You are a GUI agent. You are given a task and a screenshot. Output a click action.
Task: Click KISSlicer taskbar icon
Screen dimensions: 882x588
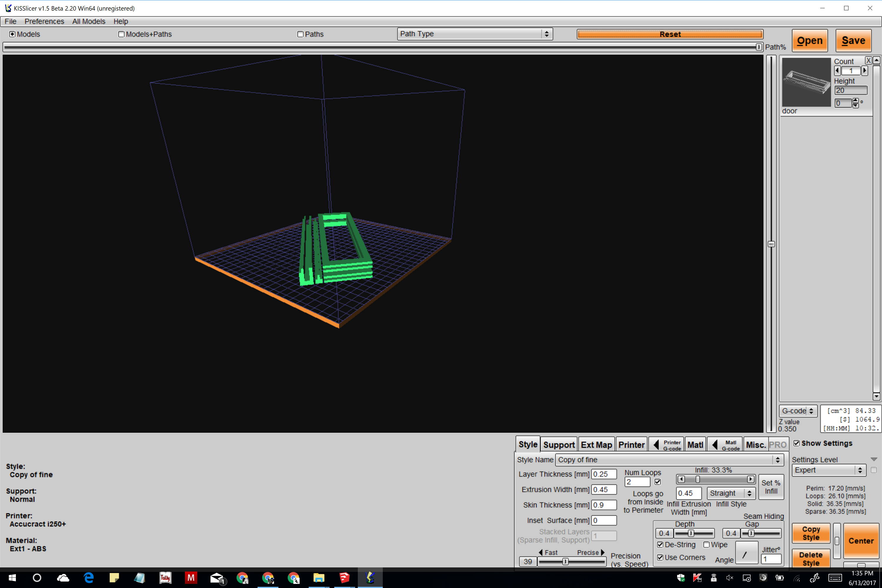370,578
